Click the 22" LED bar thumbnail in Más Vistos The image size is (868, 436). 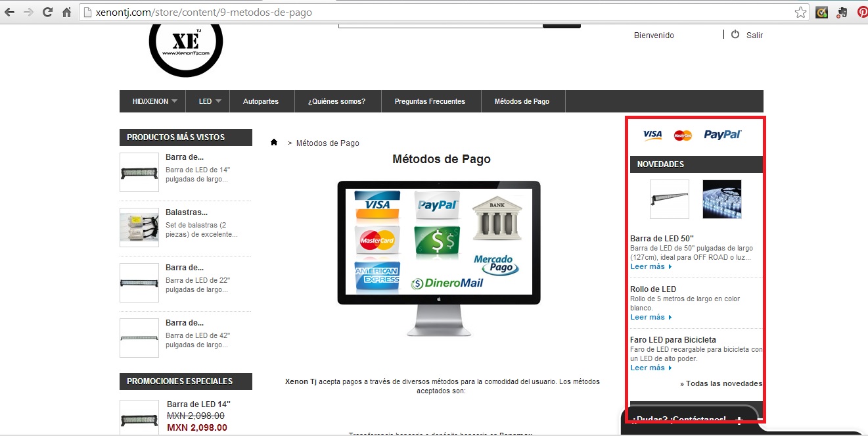click(x=139, y=283)
